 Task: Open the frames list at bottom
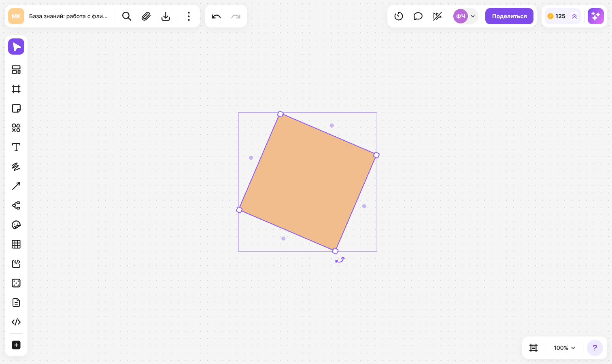533,348
